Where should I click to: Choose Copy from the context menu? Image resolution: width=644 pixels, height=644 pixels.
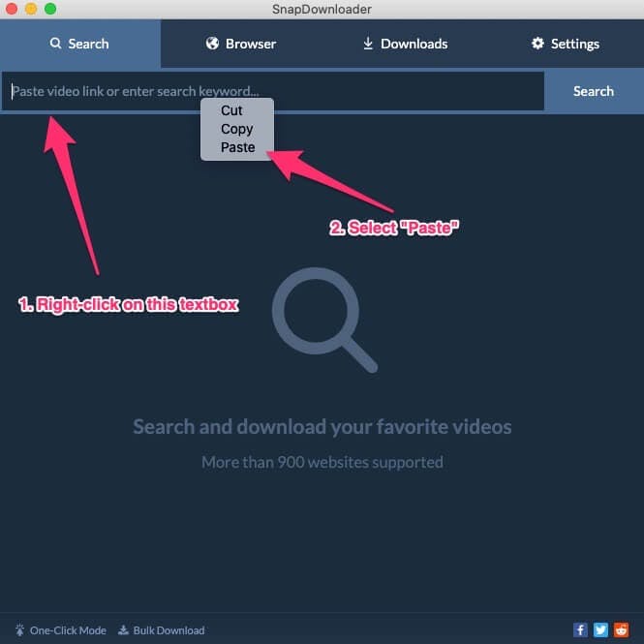236,129
